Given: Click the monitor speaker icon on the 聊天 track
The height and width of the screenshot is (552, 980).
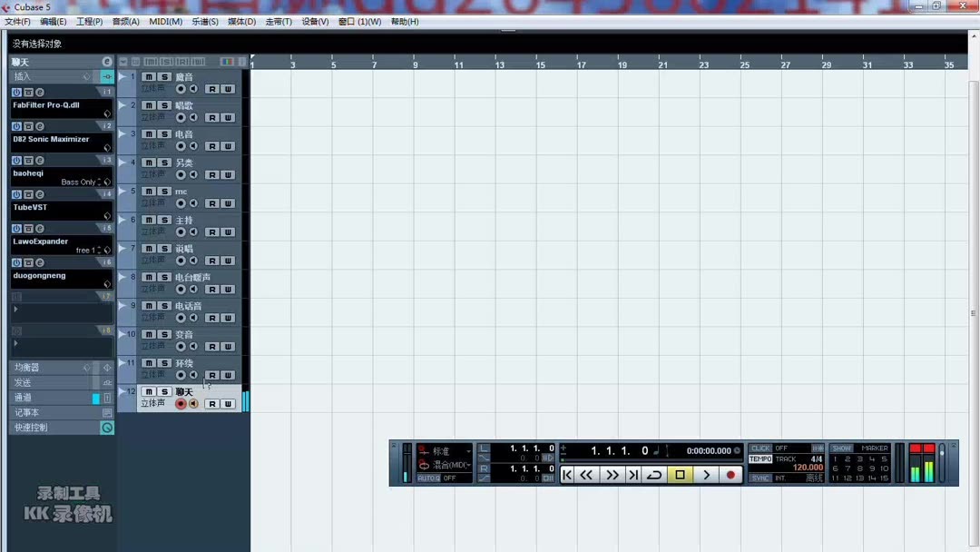Looking at the screenshot, I should coord(194,402).
